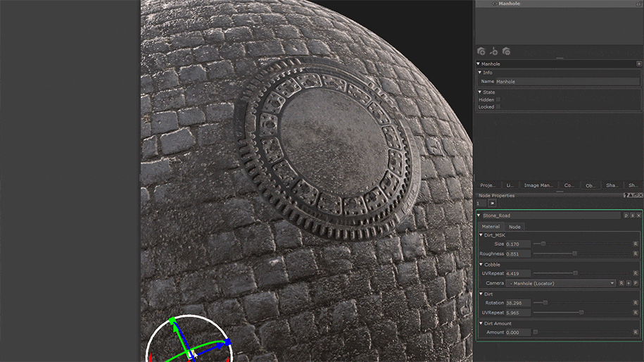Click the add object icon below the list
Viewport: 644px width, 362px height.
[481, 51]
